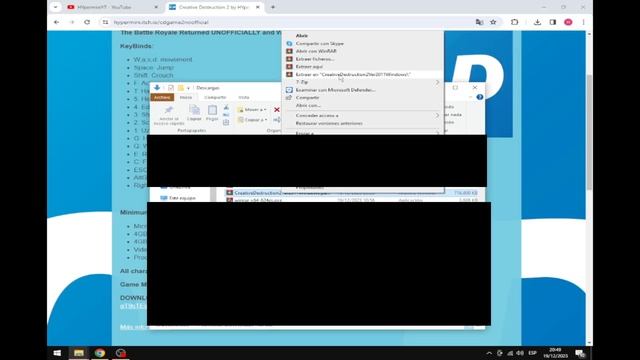Click the ESP language indicator
This screenshot has width=640, height=360.
pyautogui.click(x=532, y=353)
